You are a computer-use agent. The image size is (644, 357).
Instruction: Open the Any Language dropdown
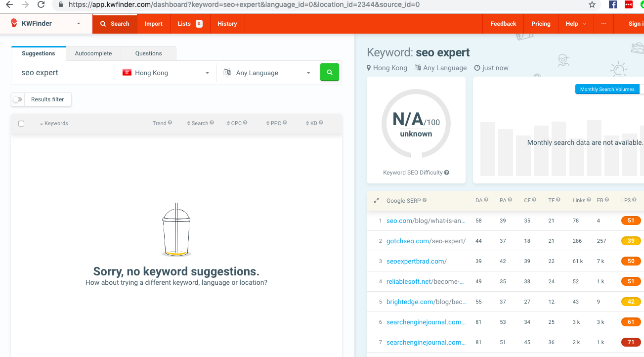(x=266, y=73)
